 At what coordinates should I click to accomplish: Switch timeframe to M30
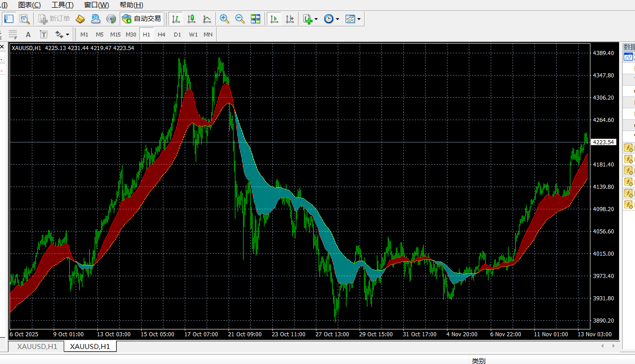131,35
